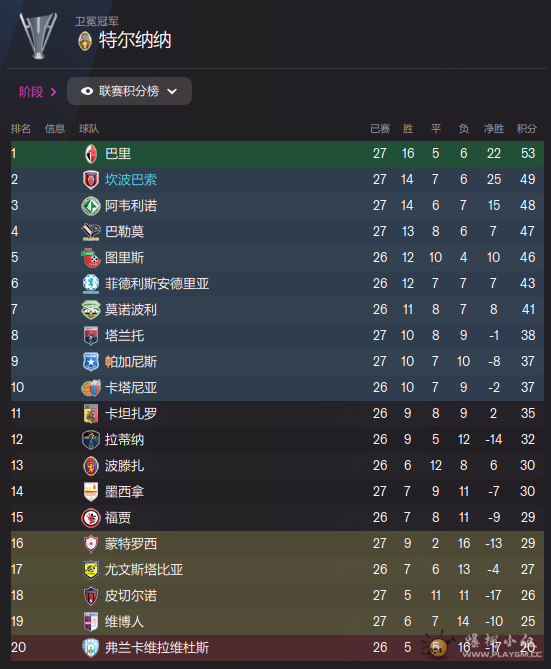Expand the 阶段 stage selector
Viewport: 551px width, 669px height.
[38, 92]
